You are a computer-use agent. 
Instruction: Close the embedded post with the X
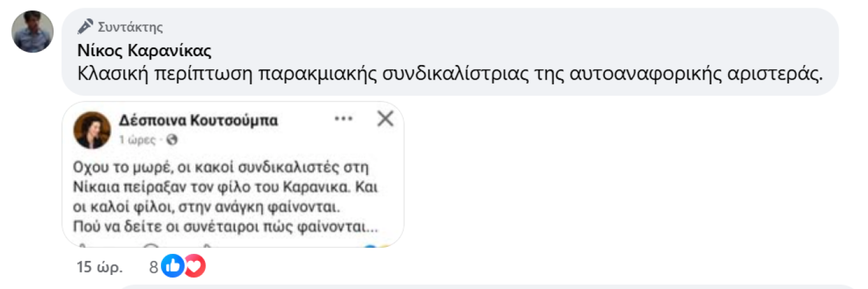point(385,119)
